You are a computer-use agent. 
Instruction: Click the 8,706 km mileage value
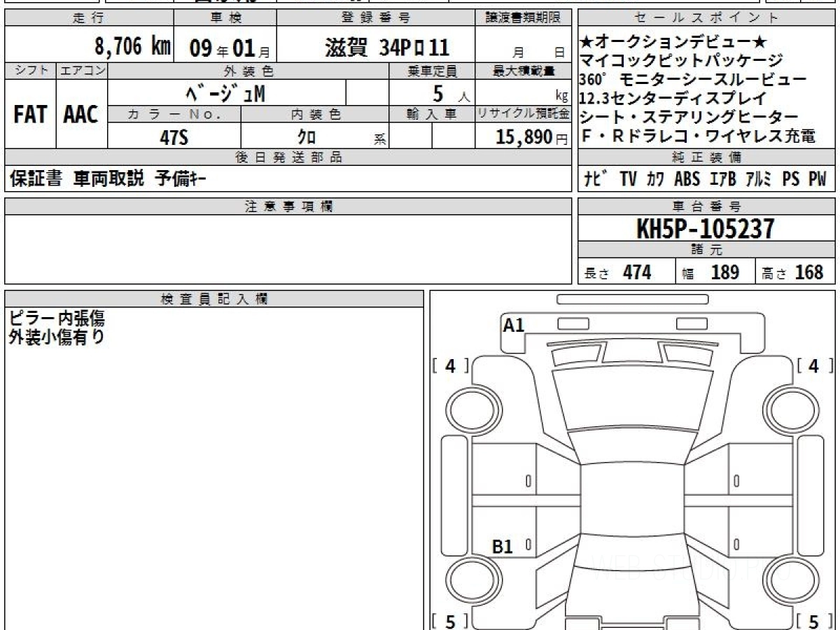132,47
